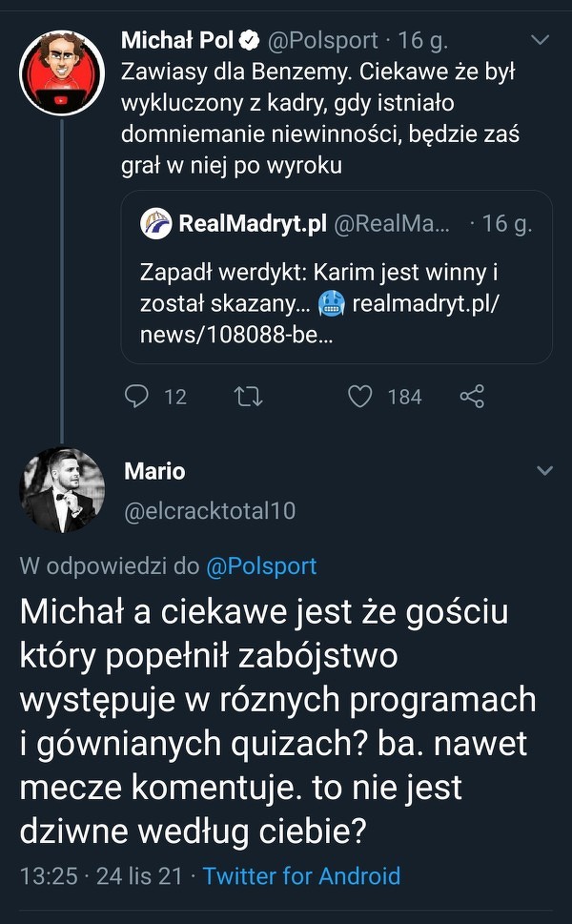This screenshot has height=924, width=572.
Task: Click the verified badge next to Michał Pol
Action: coord(249,41)
